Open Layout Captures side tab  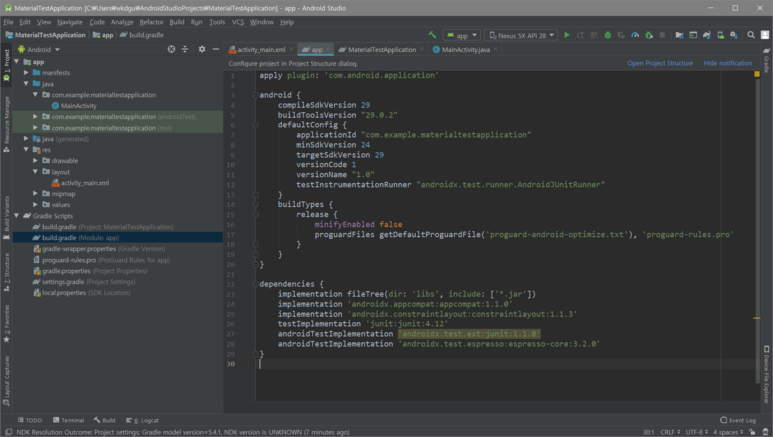(x=6, y=380)
